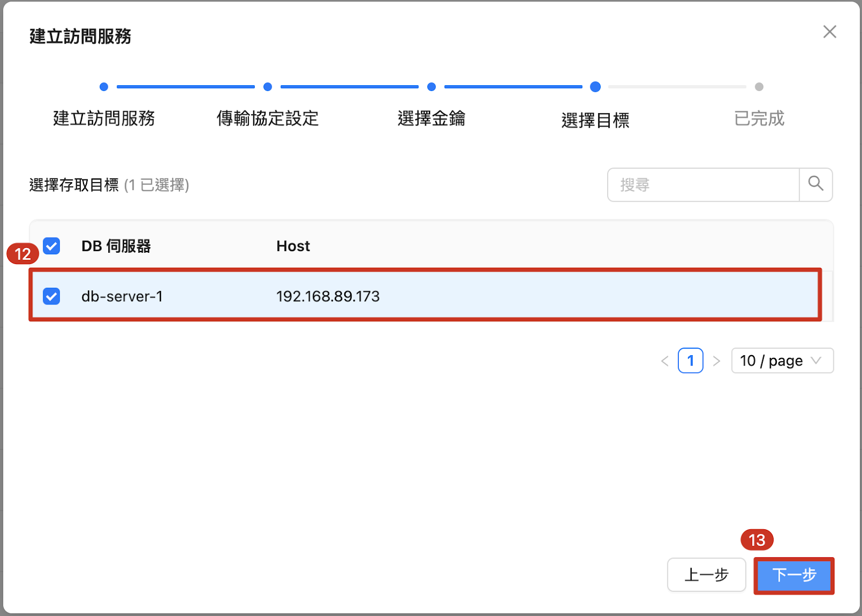Click the 已完成 wizard step
This screenshot has width=862, height=616.
click(x=759, y=118)
